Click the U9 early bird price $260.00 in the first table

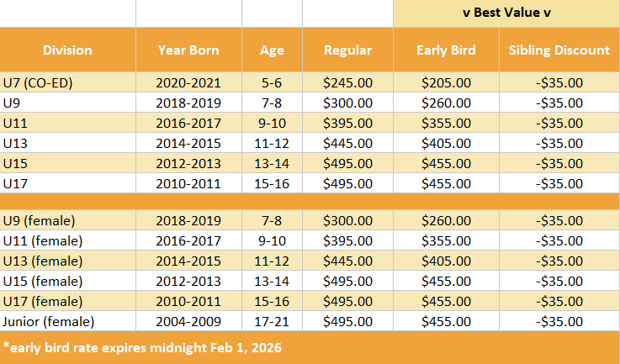click(446, 103)
